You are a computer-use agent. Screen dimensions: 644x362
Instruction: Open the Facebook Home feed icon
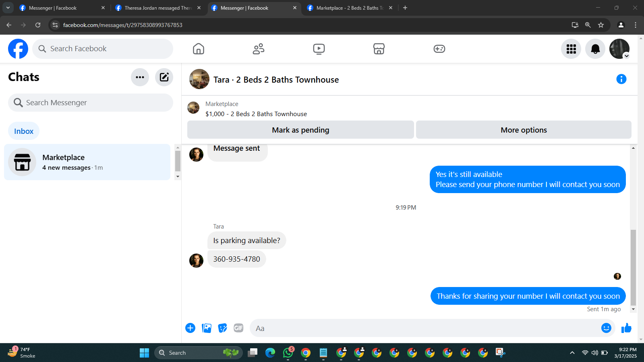pyautogui.click(x=199, y=49)
